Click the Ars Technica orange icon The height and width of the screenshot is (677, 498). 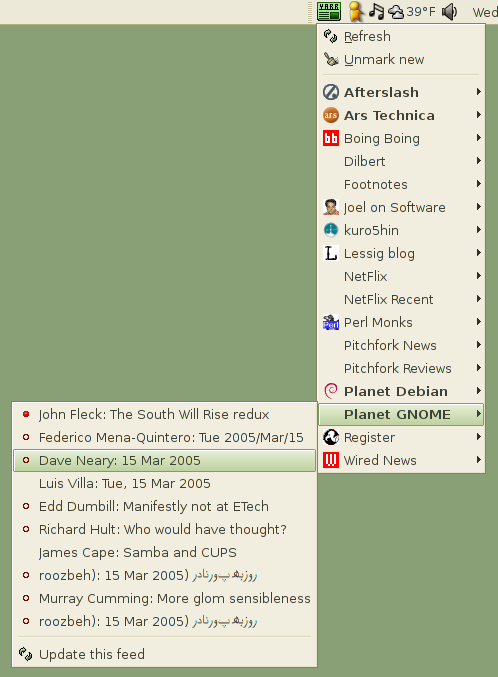click(331, 115)
